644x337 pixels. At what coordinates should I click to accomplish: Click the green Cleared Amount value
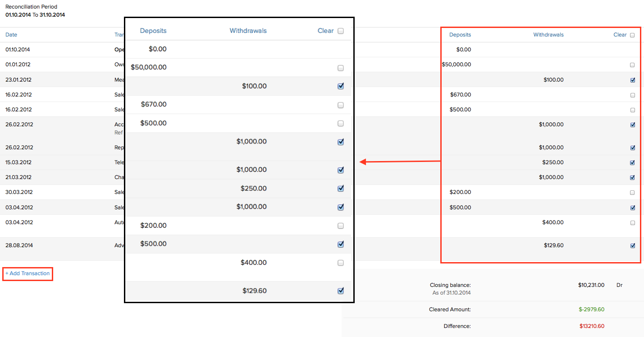pos(591,309)
